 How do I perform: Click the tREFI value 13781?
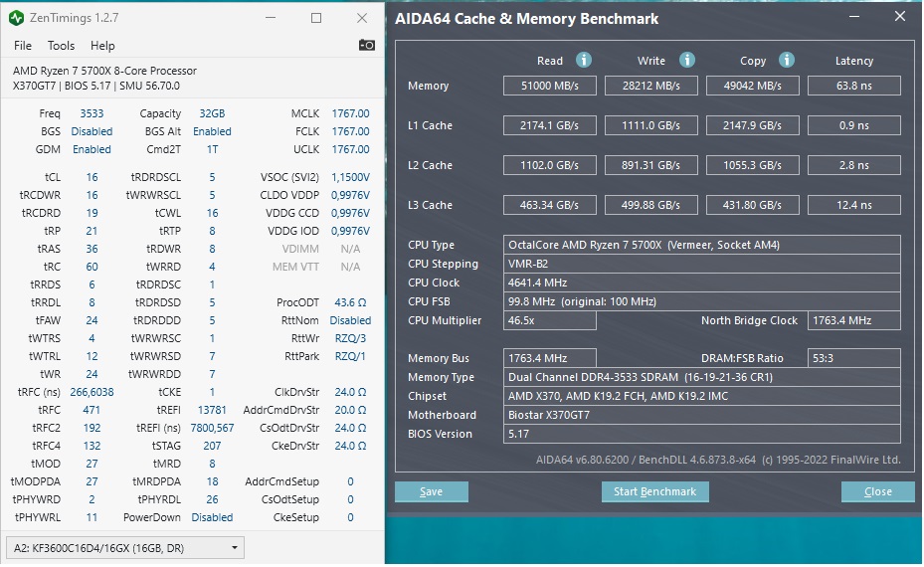pos(212,410)
